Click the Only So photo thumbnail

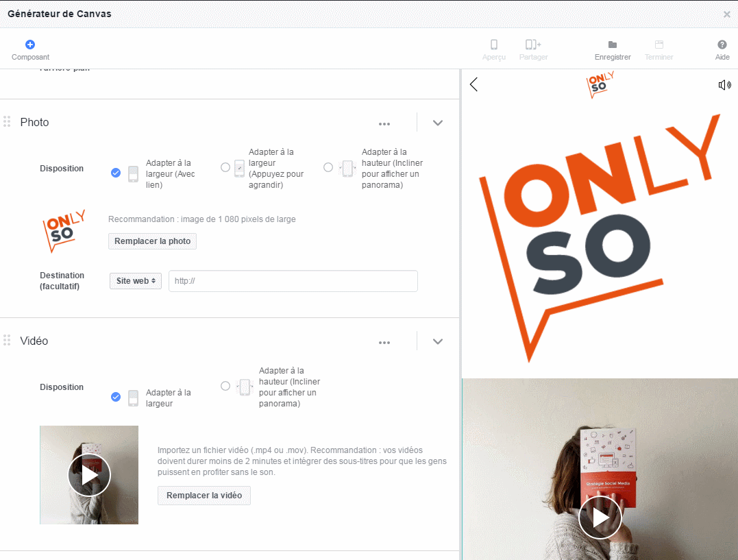[64, 231]
